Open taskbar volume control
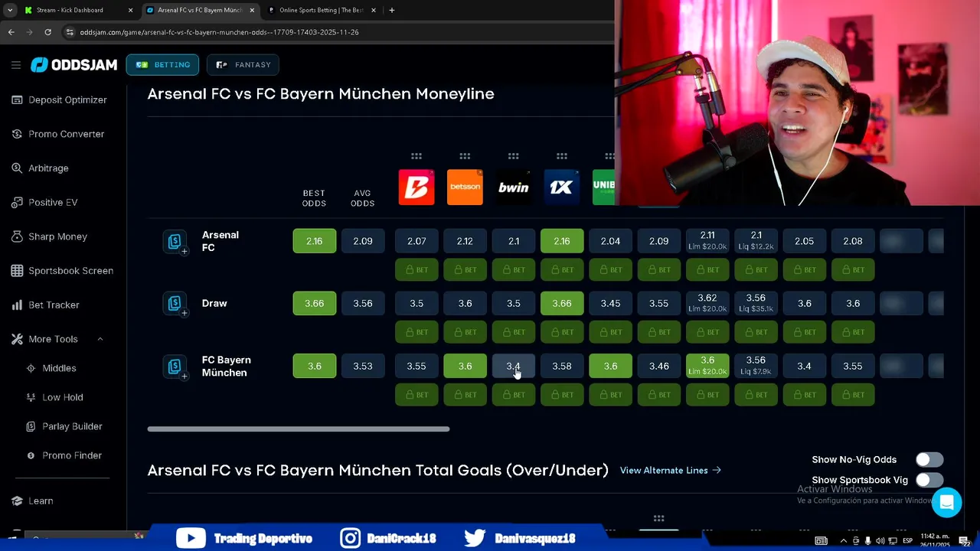Screen dimensions: 980x551 880,541
